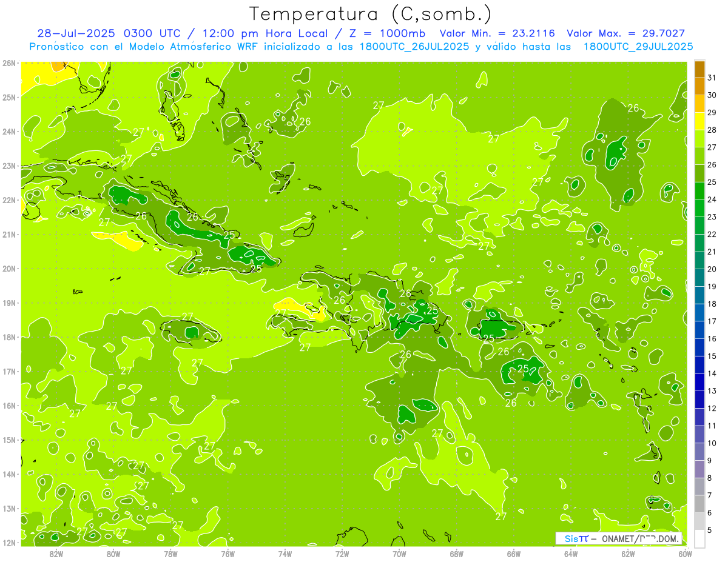Viewport: 728px width, 562px height.
Task: Click the '28-Jul-2025 0300 UTC' timestamp text
Action: 108,33
